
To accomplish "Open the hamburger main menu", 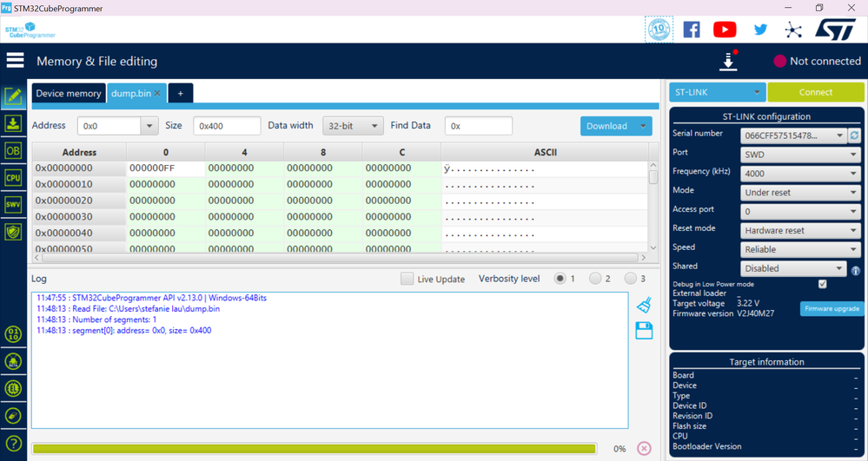I will (x=15, y=60).
